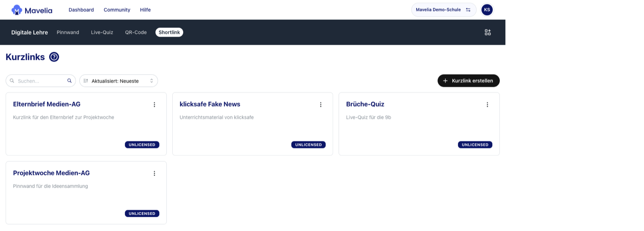Open the Kurzlinks help question-mark icon

point(54,57)
